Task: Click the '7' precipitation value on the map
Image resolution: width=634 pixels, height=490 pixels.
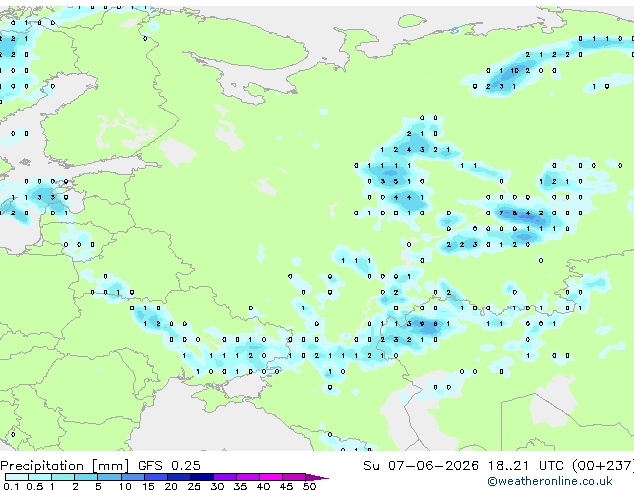Action: tap(501, 213)
